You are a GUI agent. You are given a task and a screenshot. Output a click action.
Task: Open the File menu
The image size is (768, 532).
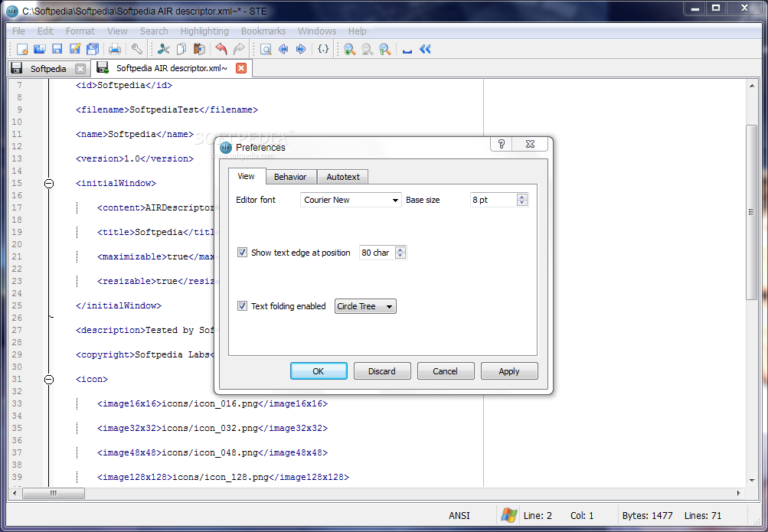(x=18, y=31)
